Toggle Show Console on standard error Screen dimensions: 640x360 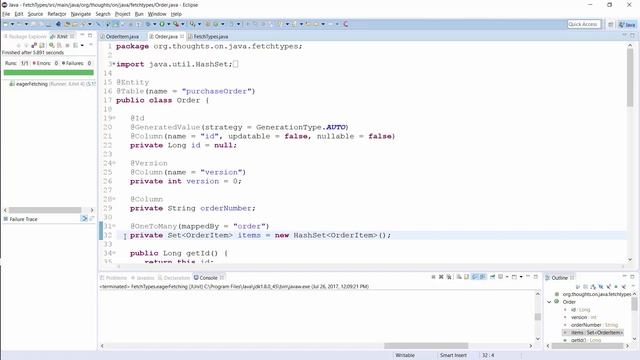(482, 277)
